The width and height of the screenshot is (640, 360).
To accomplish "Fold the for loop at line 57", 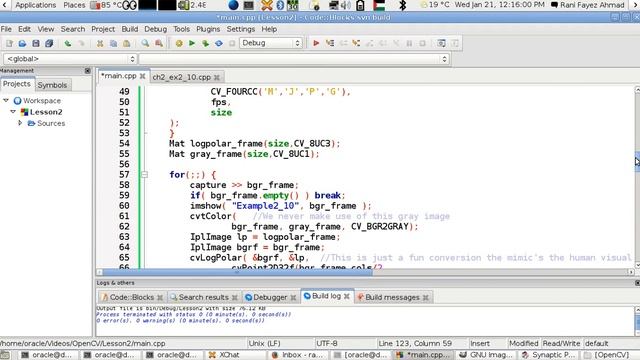I will [144, 175].
